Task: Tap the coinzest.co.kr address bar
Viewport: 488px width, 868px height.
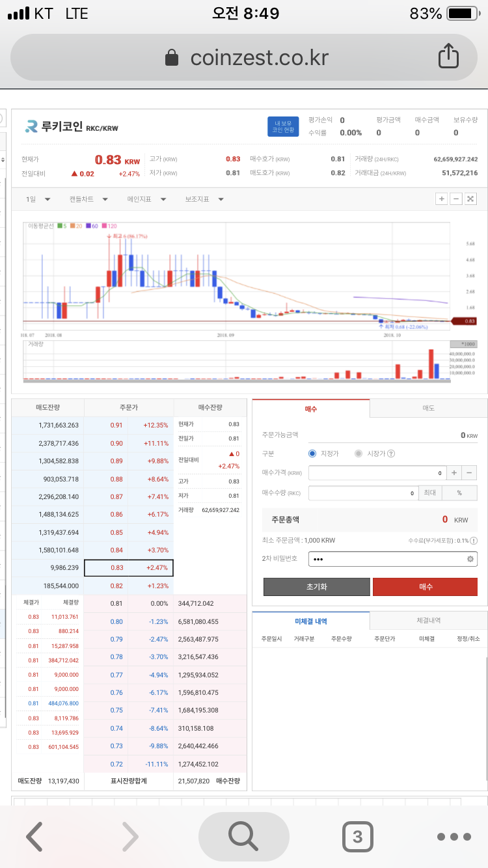Action: [x=244, y=57]
